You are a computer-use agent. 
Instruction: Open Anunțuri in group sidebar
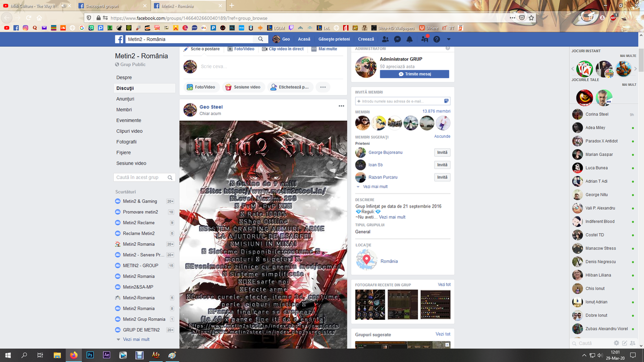point(125,99)
